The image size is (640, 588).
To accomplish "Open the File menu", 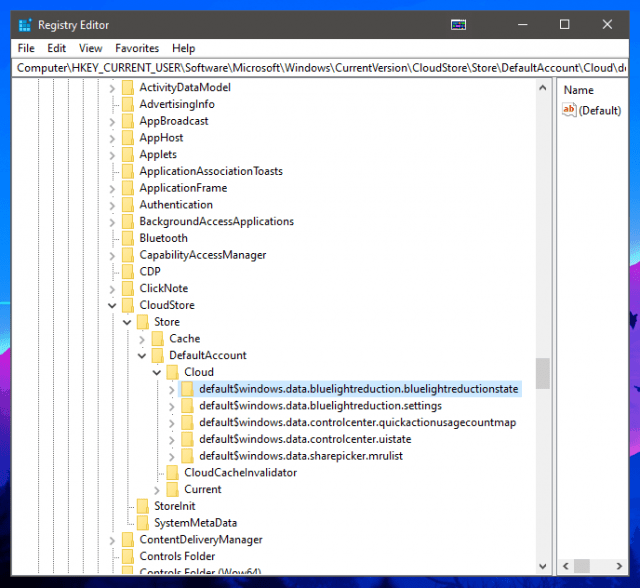I will coord(26,48).
